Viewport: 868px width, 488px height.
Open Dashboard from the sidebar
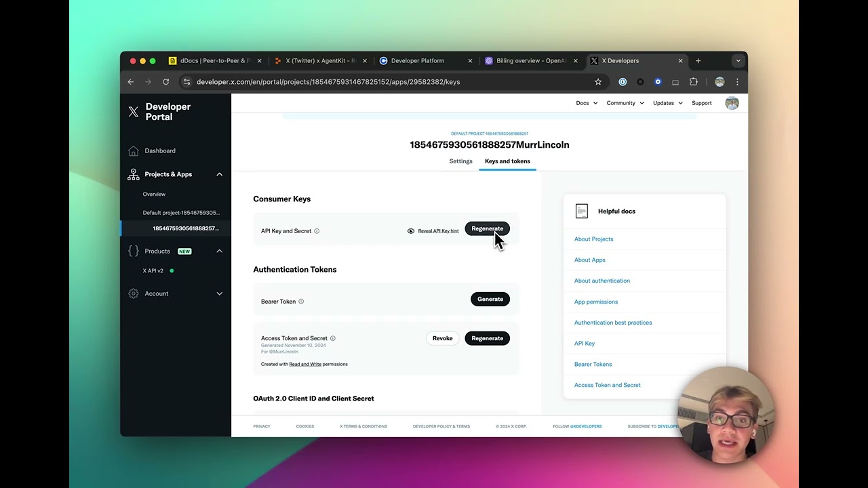160,150
